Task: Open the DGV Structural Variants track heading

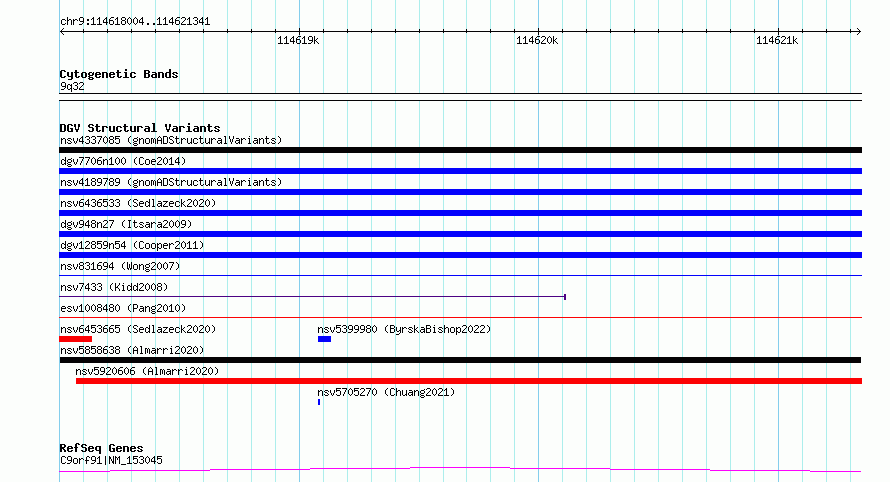Action: click(x=140, y=128)
